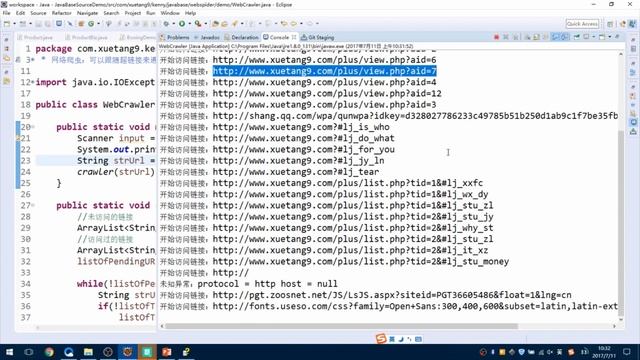Click the green G new class icon

[91, 24]
